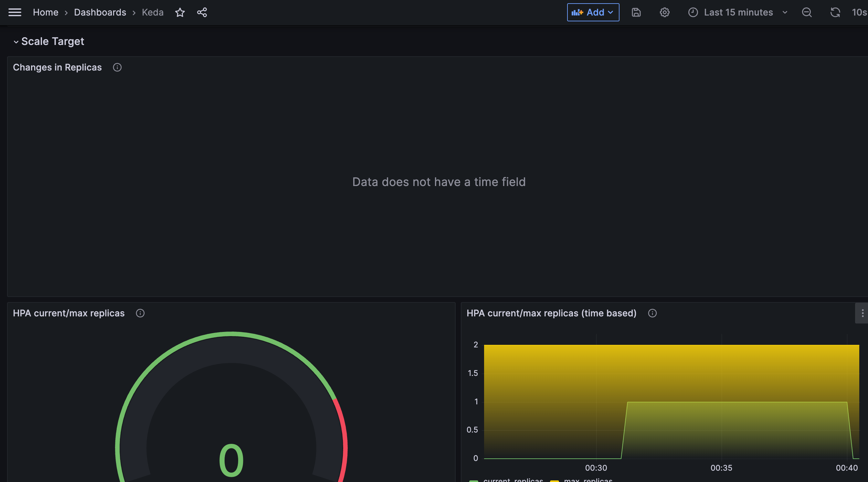The height and width of the screenshot is (482, 868).
Task: Click info icon on Changes in Replicas
Action: tap(117, 68)
